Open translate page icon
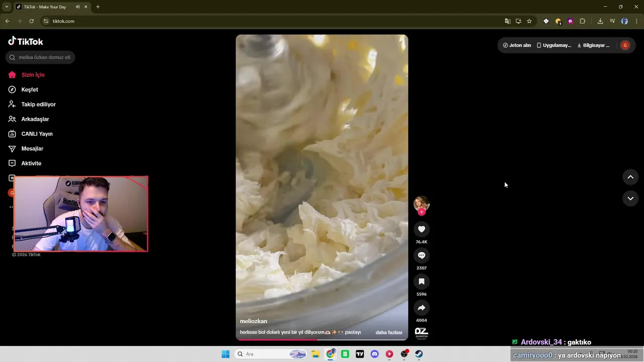The height and width of the screenshot is (362, 644). click(x=508, y=21)
